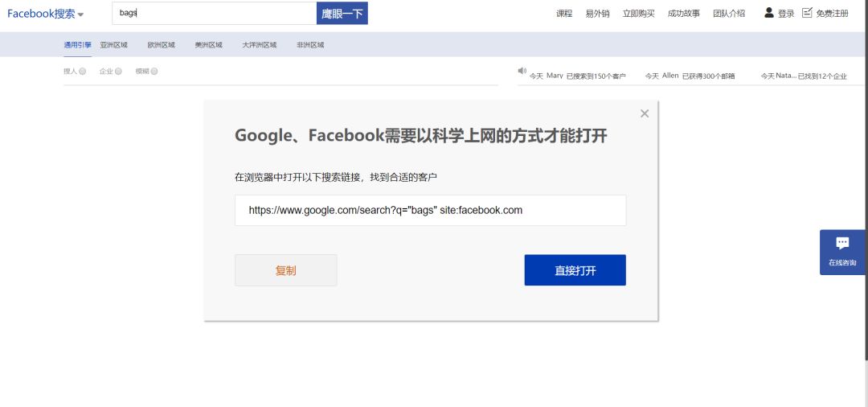Click the online consultation chat icon
This screenshot has height=407, width=868.
pos(842,244)
